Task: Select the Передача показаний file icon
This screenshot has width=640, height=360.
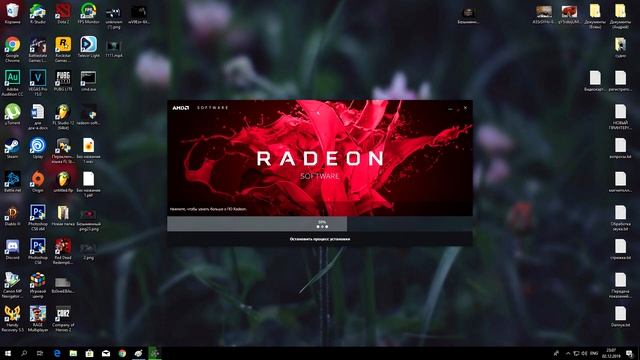Action: click(x=620, y=285)
